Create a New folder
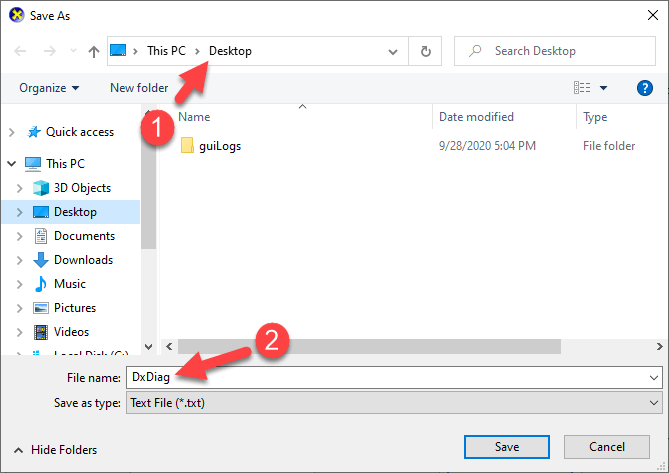The height and width of the screenshot is (473, 669). point(139,88)
